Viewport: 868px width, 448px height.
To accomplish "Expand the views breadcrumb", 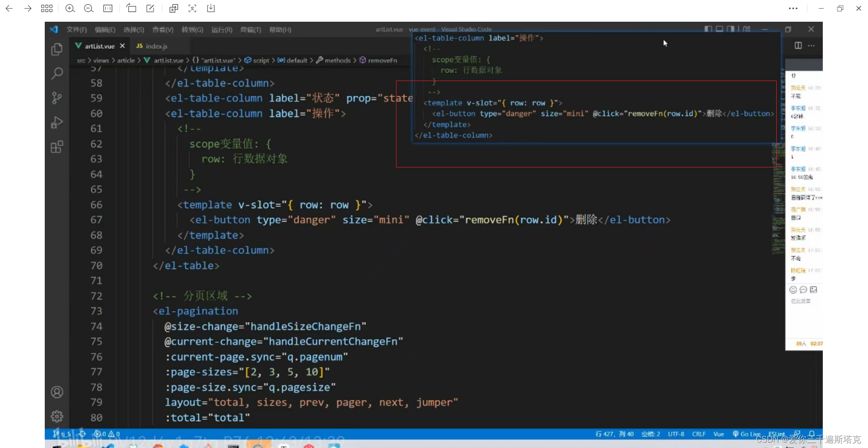I will point(101,60).
